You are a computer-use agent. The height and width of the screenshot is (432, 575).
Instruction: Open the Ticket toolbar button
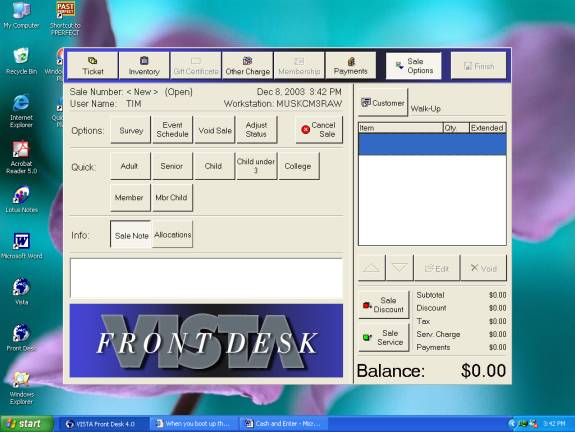(93, 66)
